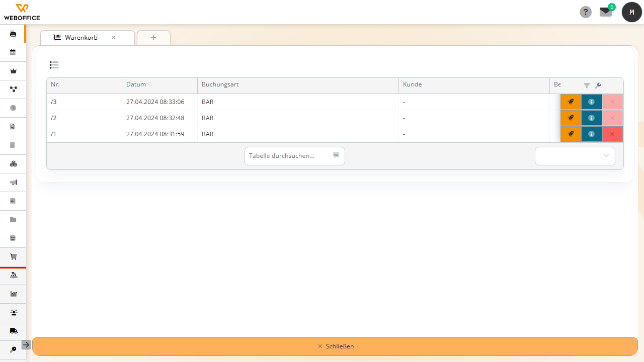Open the mail inbox icon

[x=606, y=12]
